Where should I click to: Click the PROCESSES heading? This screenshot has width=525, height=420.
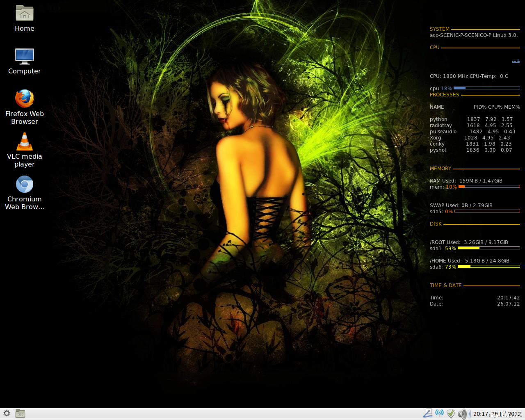(x=445, y=95)
